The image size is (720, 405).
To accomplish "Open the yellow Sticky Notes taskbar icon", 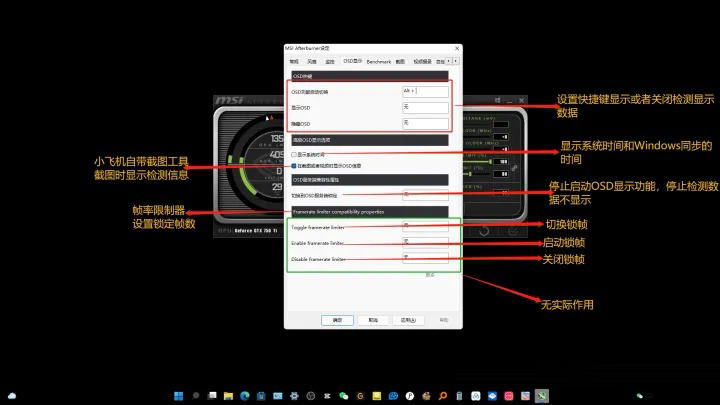I will (377, 396).
